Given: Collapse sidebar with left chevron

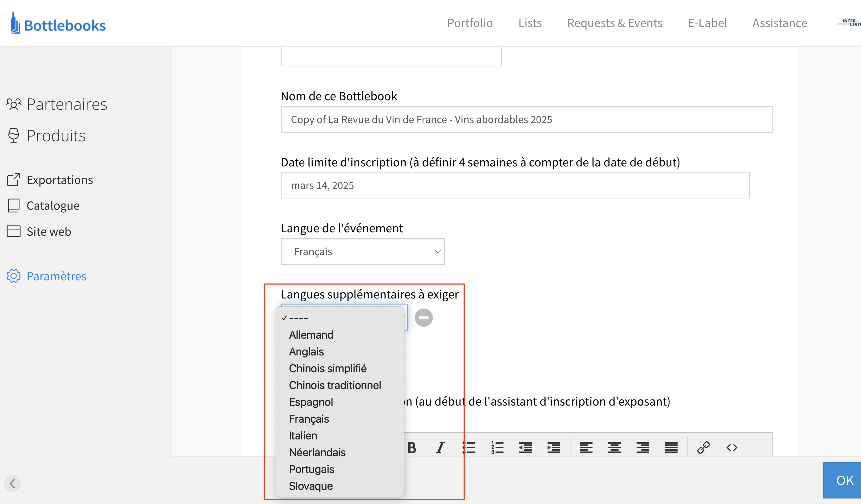Looking at the screenshot, I should click(x=13, y=484).
